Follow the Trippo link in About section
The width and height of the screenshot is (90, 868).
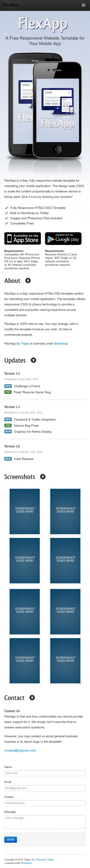[x=25, y=343]
